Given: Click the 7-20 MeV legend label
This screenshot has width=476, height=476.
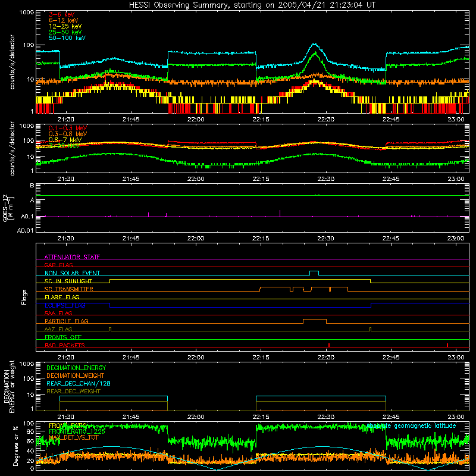Looking at the screenshot, I should coord(64,146).
